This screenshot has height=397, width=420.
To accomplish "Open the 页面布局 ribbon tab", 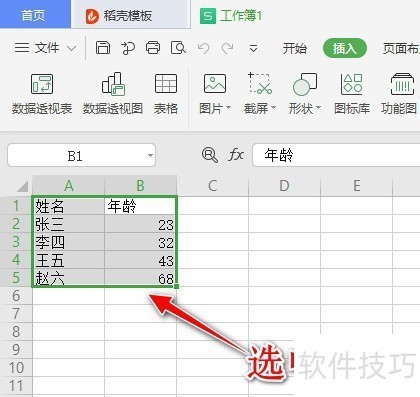I will (x=401, y=49).
